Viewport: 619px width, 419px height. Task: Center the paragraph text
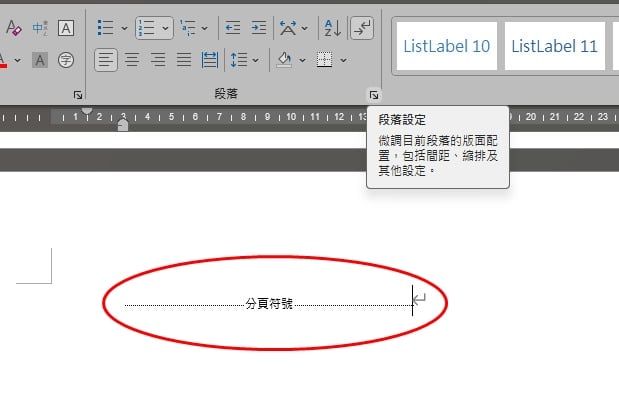click(132, 60)
